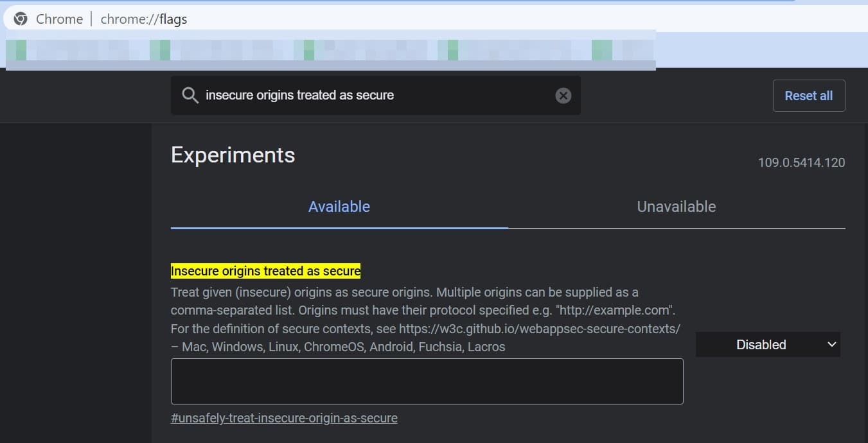Click the Experiments heading
Image resolution: width=868 pixels, height=443 pixels.
point(233,155)
